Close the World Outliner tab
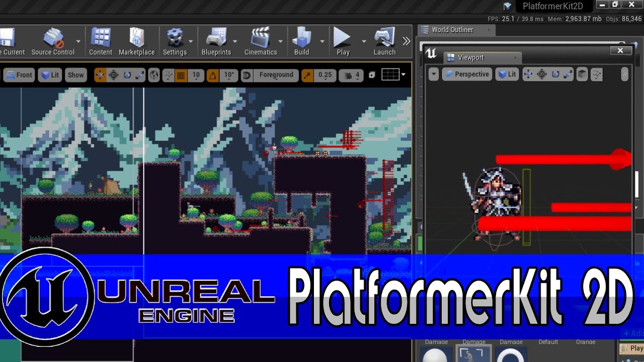 (x=489, y=30)
